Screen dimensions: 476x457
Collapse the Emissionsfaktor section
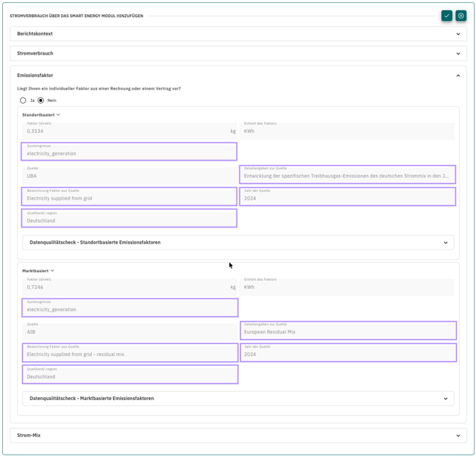pyautogui.click(x=458, y=75)
